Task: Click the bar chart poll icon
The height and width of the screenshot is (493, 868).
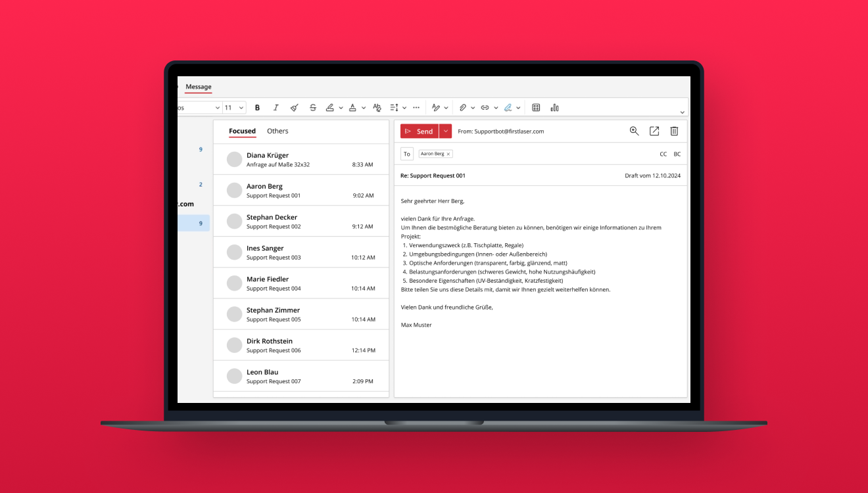Action: [x=554, y=108]
